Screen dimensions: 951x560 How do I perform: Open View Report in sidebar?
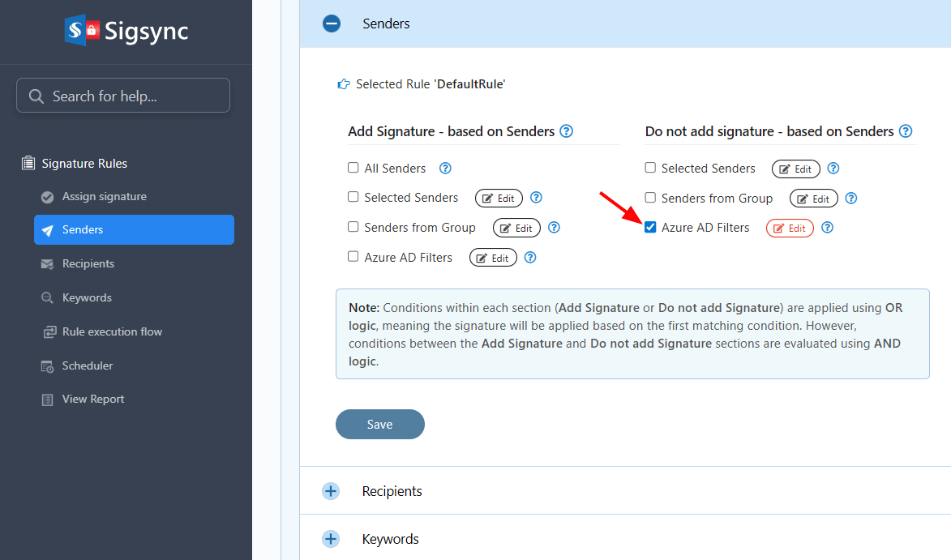click(x=93, y=400)
